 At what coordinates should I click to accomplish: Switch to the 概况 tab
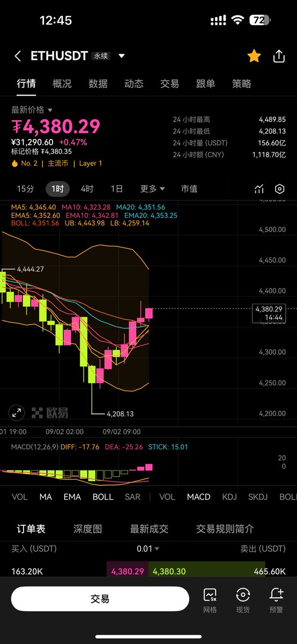(62, 84)
